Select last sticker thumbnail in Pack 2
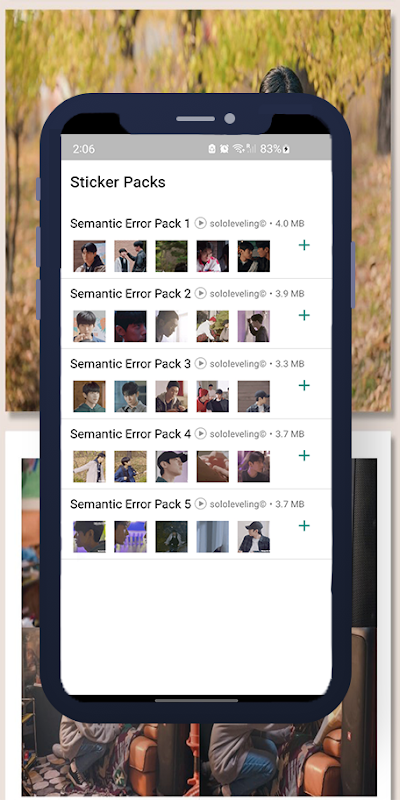The image size is (400, 800). coord(254,326)
